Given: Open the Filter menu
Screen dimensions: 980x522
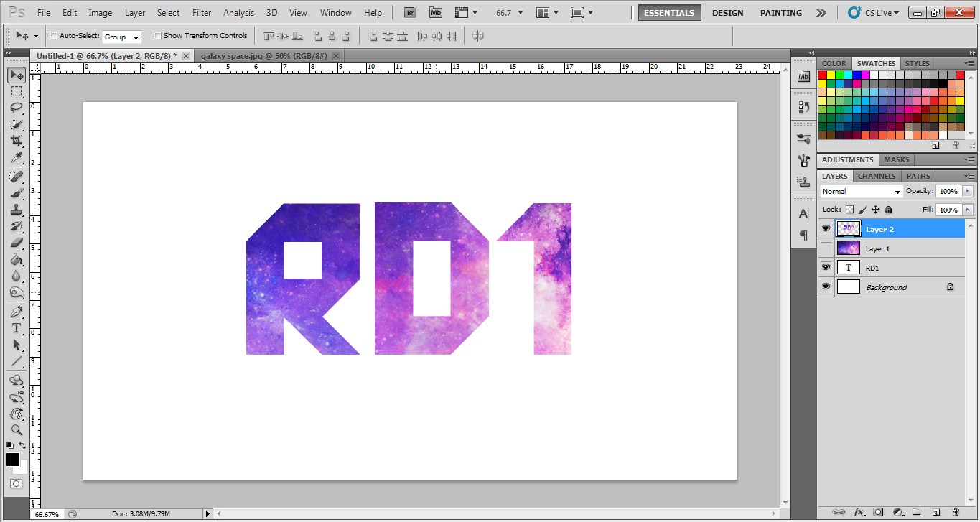Looking at the screenshot, I should coord(201,12).
